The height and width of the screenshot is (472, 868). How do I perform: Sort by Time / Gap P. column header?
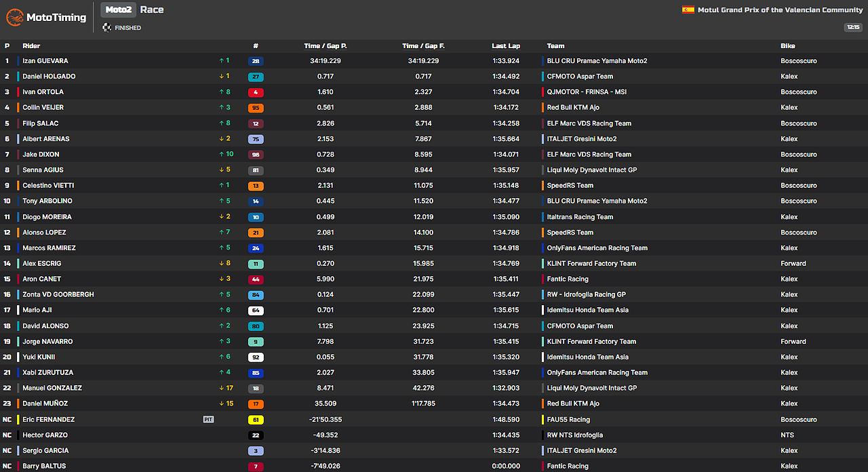click(x=325, y=46)
